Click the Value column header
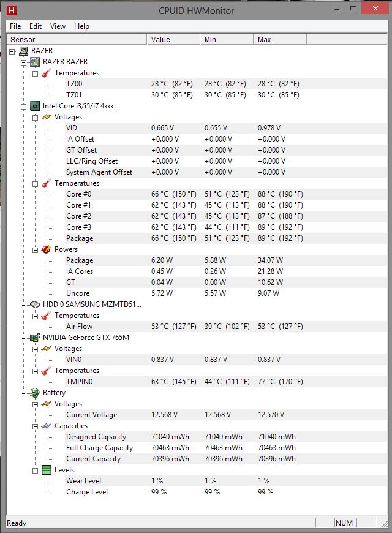 pyautogui.click(x=173, y=39)
